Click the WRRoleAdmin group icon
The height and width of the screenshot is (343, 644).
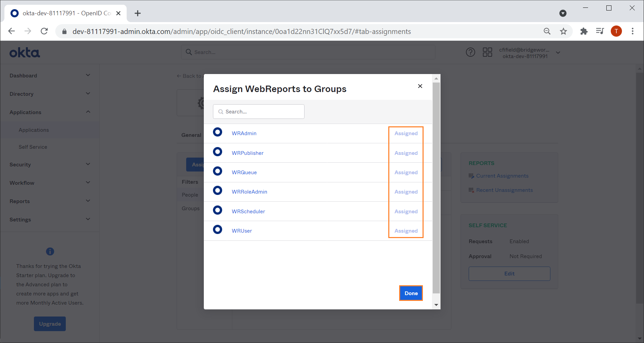217,191
